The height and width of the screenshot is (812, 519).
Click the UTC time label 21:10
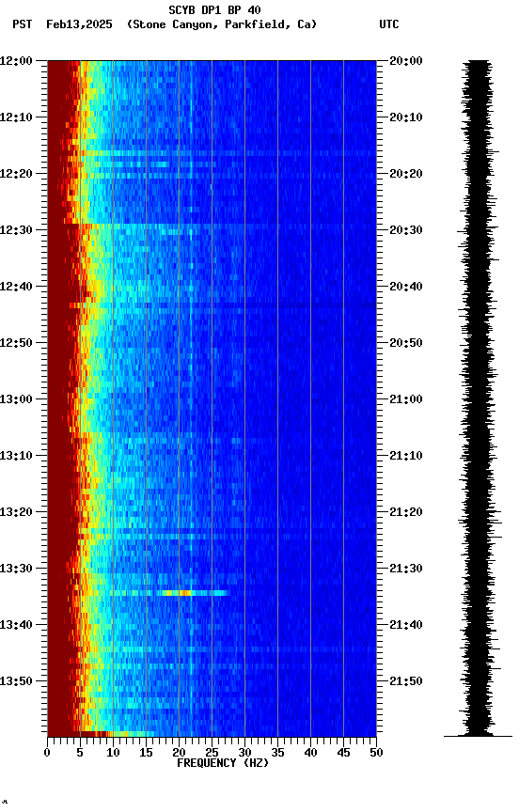406,456
